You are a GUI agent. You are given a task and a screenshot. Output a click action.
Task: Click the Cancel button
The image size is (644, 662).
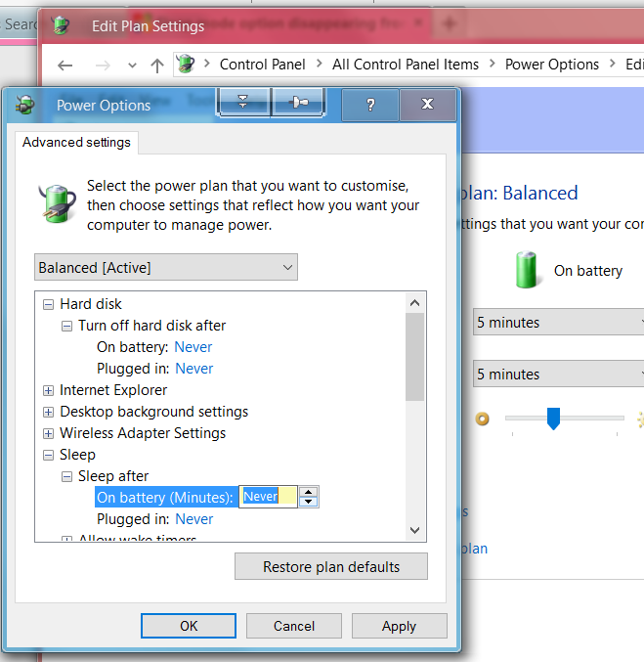click(294, 626)
